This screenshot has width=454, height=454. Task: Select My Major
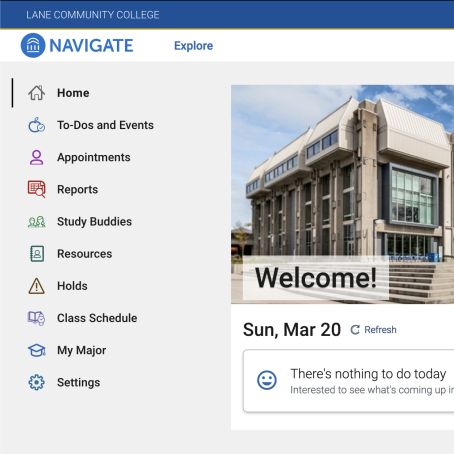81,350
